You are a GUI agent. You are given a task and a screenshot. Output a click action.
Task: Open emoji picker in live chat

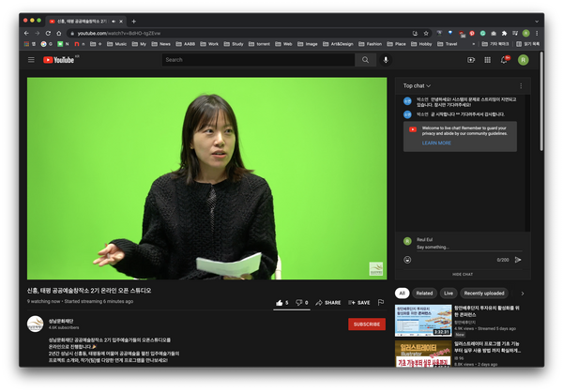pyautogui.click(x=408, y=260)
